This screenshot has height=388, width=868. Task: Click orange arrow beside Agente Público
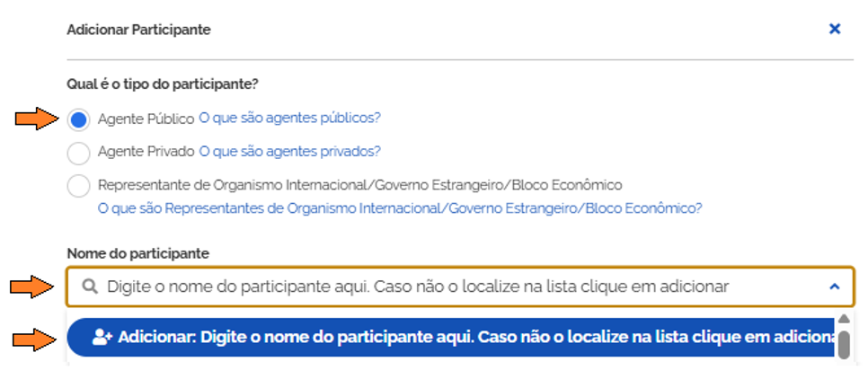point(36,119)
